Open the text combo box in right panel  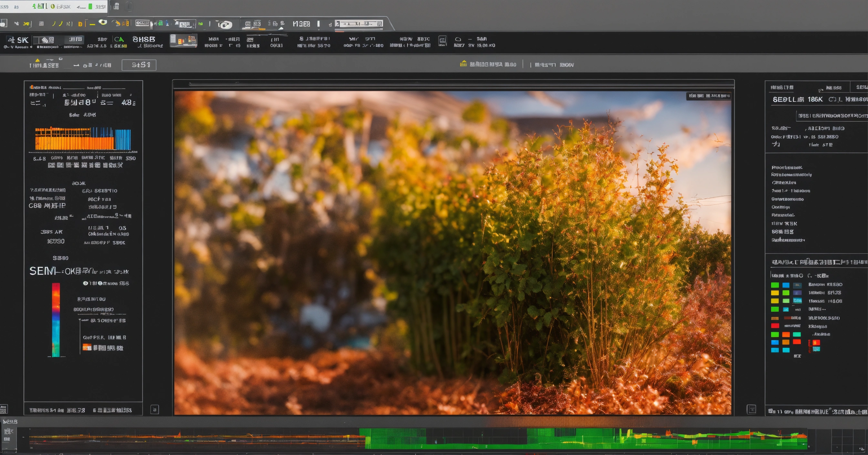point(832,116)
